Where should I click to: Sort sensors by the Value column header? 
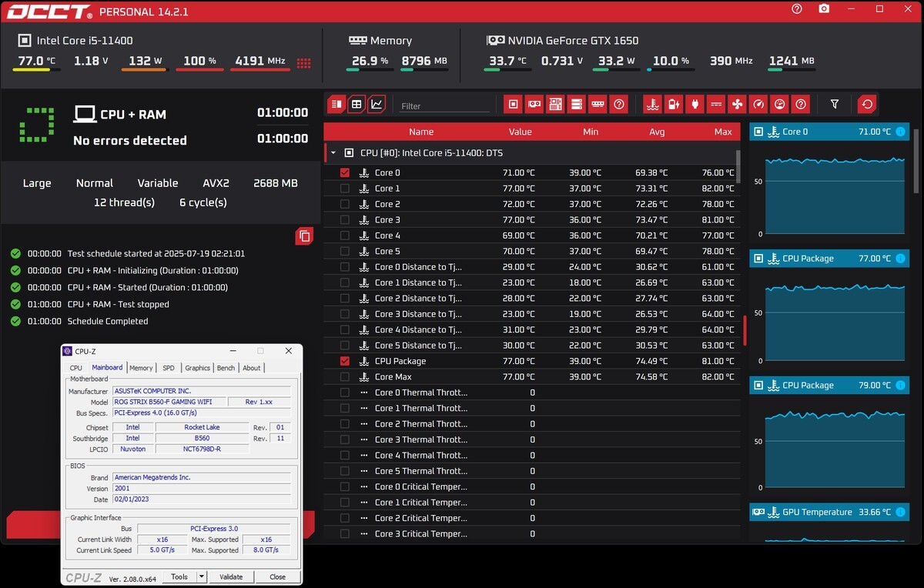coord(521,132)
